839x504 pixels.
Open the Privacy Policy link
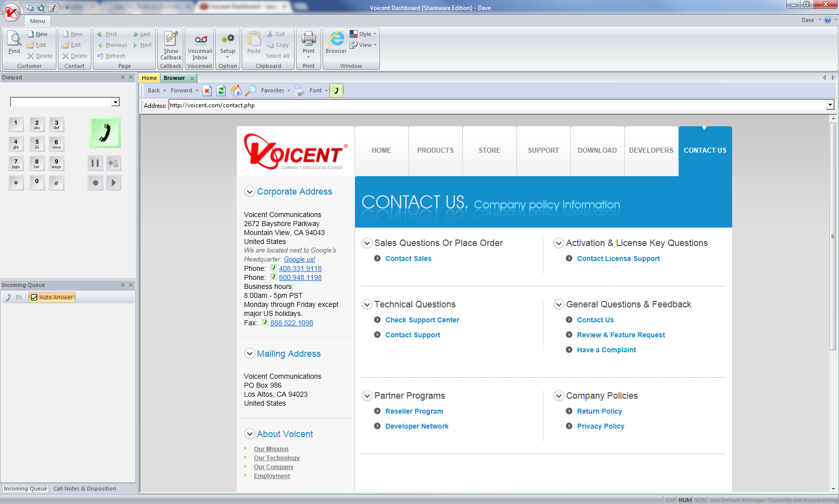(x=600, y=426)
